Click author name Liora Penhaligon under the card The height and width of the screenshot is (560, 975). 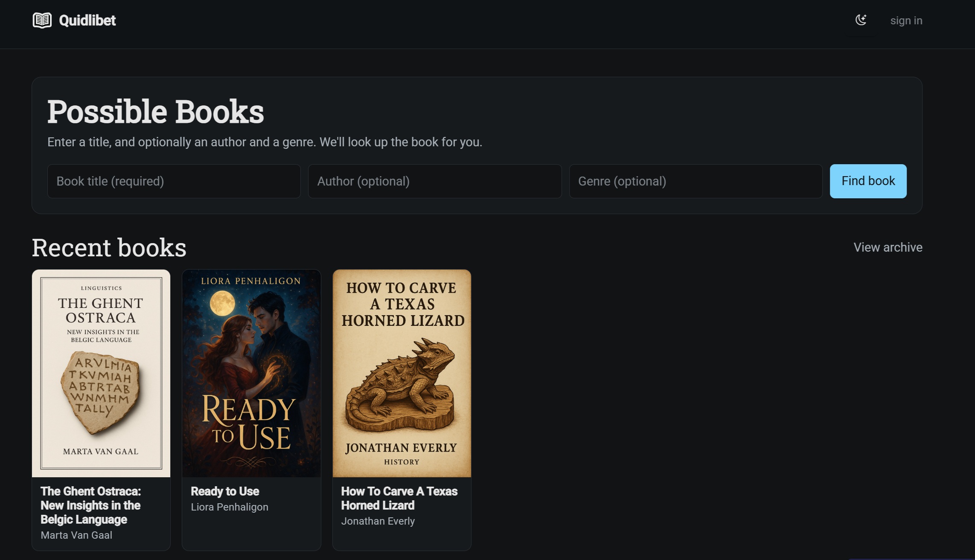coord(230,507)
